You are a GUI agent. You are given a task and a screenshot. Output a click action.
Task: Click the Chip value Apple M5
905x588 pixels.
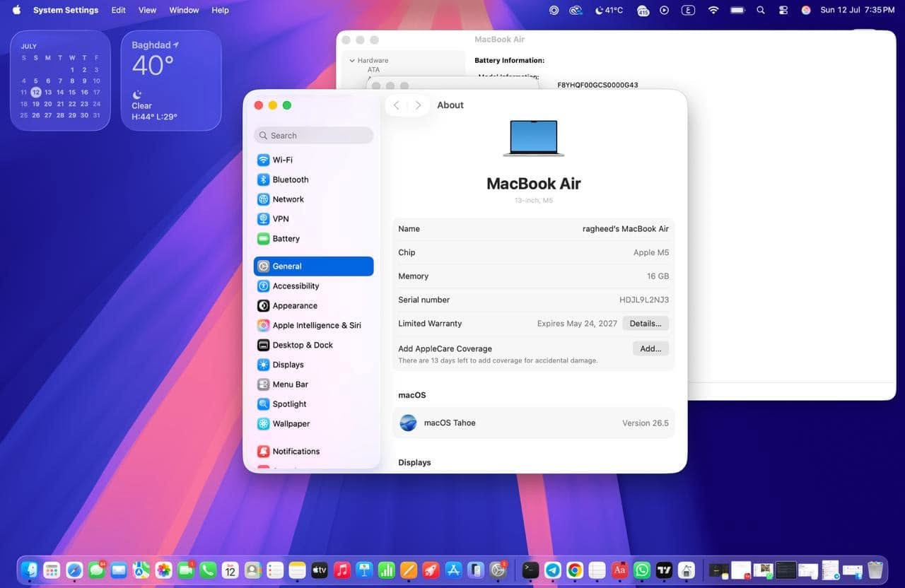651,252
